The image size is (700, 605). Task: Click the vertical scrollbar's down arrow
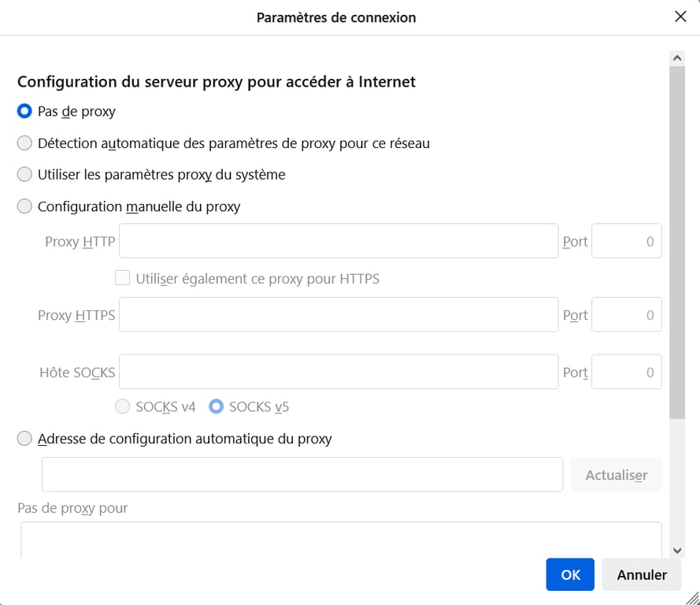[x=677, y=550]
